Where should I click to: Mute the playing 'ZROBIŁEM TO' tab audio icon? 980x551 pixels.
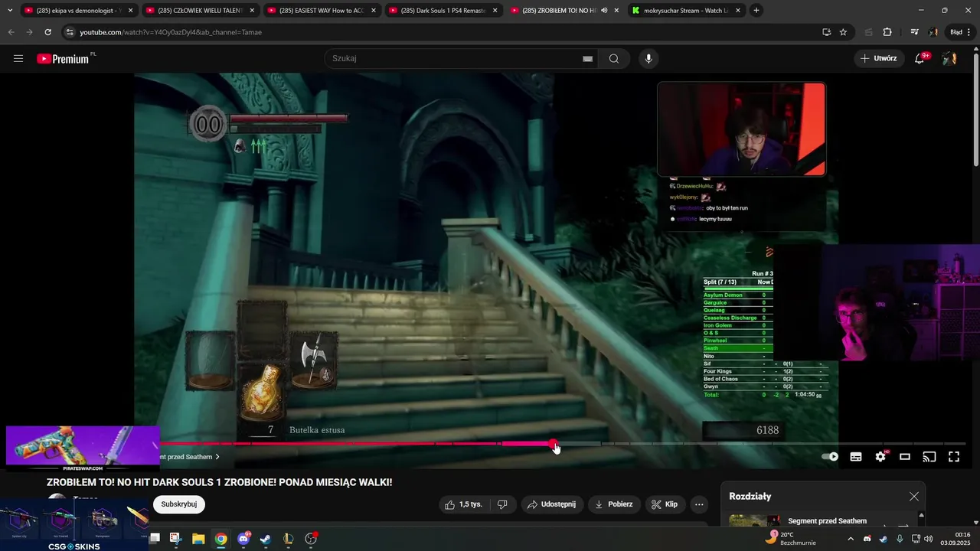[x=604, y=11]
